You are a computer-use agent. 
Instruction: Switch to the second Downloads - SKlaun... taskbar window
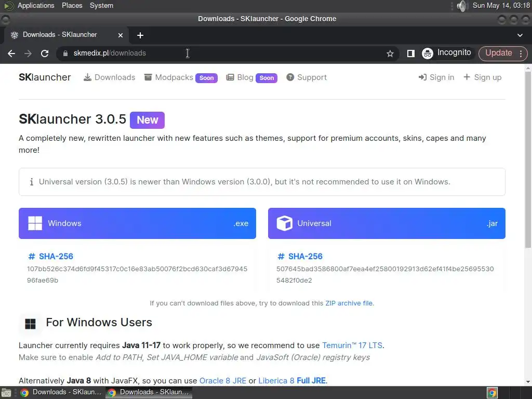(x=149, y=393)
